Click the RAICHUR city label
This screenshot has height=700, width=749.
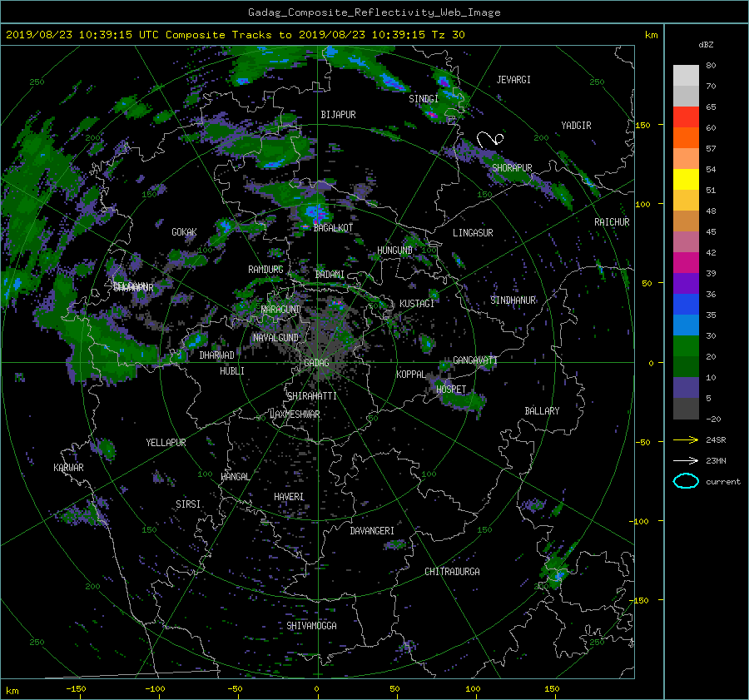click(x=612, y=222)
